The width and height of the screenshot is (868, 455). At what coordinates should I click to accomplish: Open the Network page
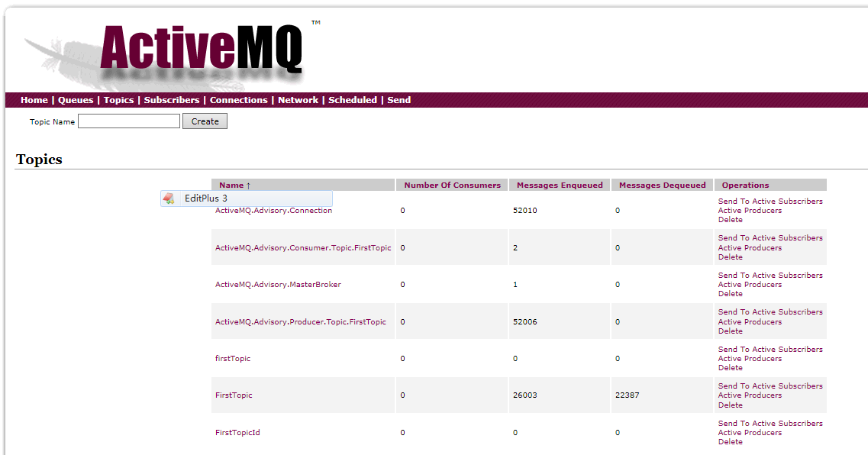point(298,100)
